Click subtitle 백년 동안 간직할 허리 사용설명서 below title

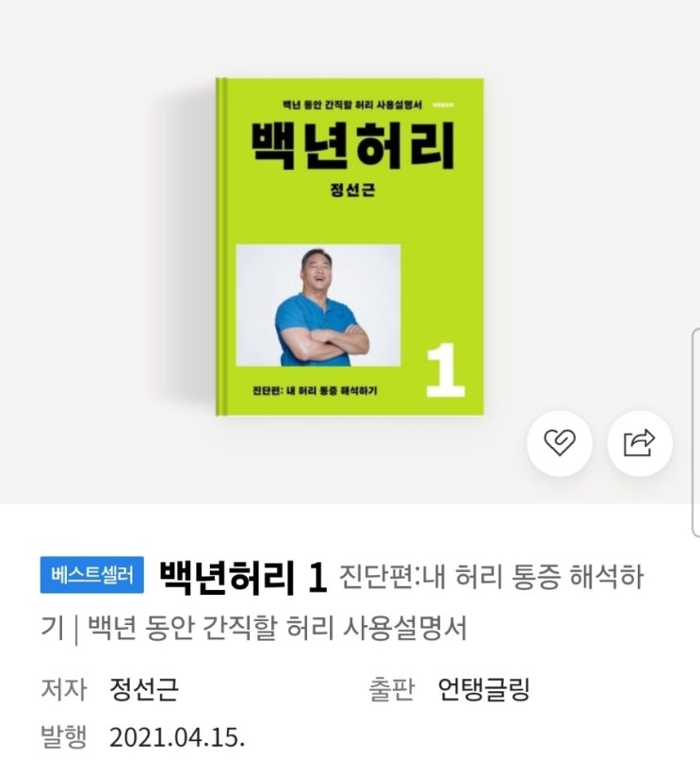tap(277, 628)
